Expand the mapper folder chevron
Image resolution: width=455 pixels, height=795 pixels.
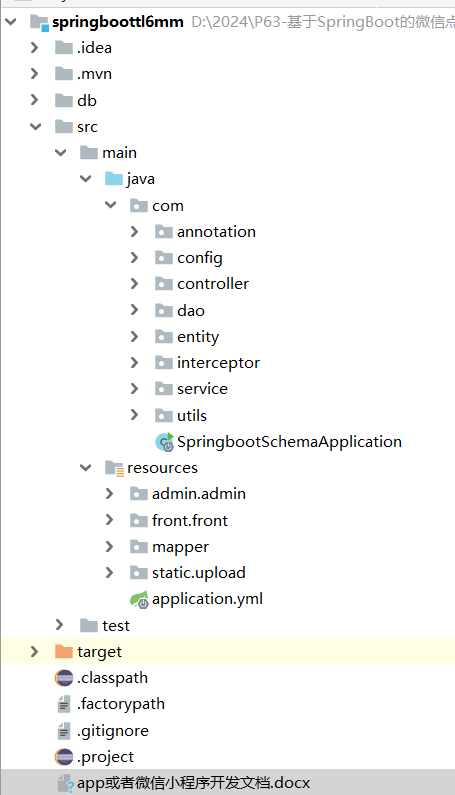pyautogui.click(x=109, y=547)
